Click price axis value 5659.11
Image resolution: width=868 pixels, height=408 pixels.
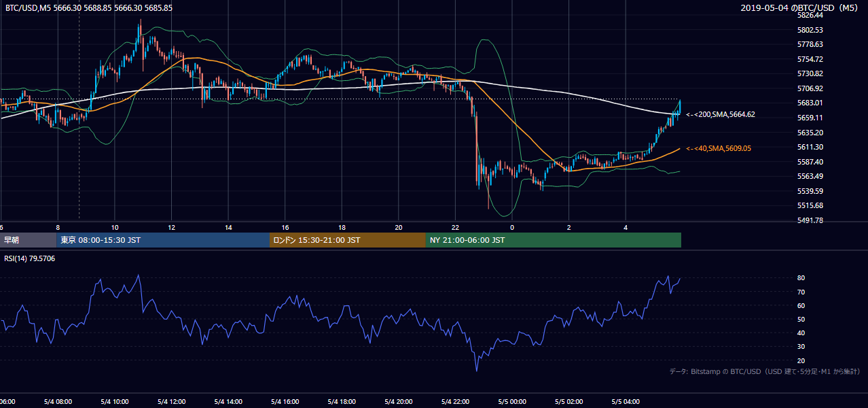click(x=810, y=118)
